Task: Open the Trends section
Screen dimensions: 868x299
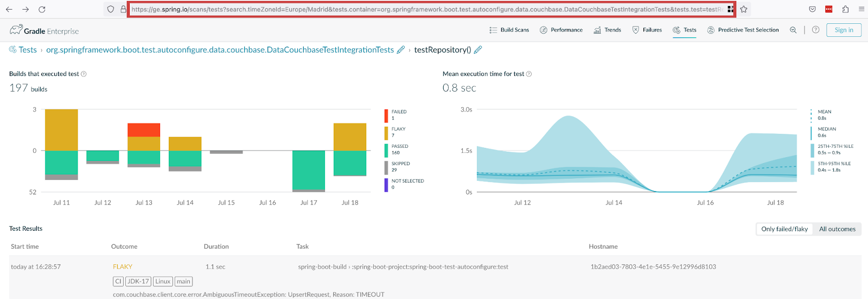Action: pyautogui.click(x=607, y=30)
